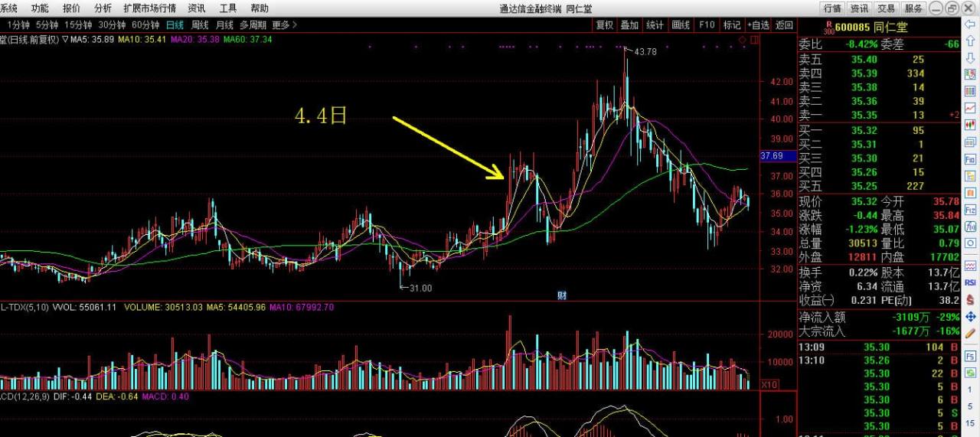Click the 统计 statistics button
Viewport: 980px width, 437px height.
(x=655, y=25)
